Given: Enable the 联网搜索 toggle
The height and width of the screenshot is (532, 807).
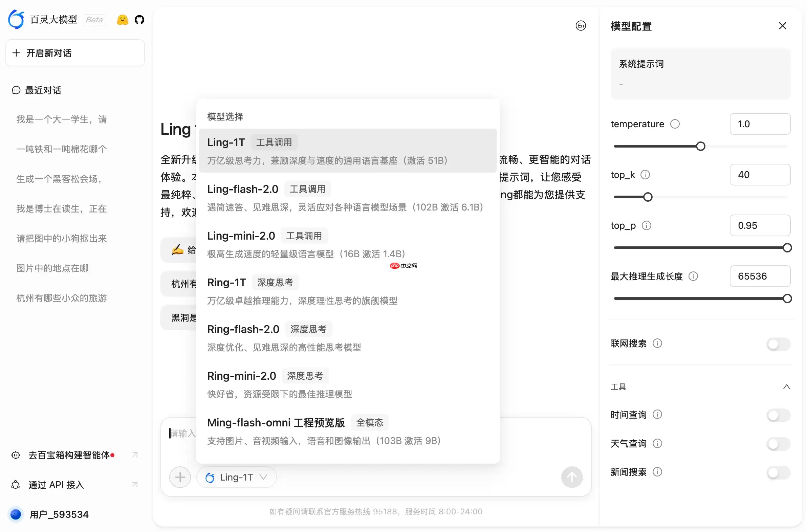Looking at the screenshot, I should coord(778,344).
